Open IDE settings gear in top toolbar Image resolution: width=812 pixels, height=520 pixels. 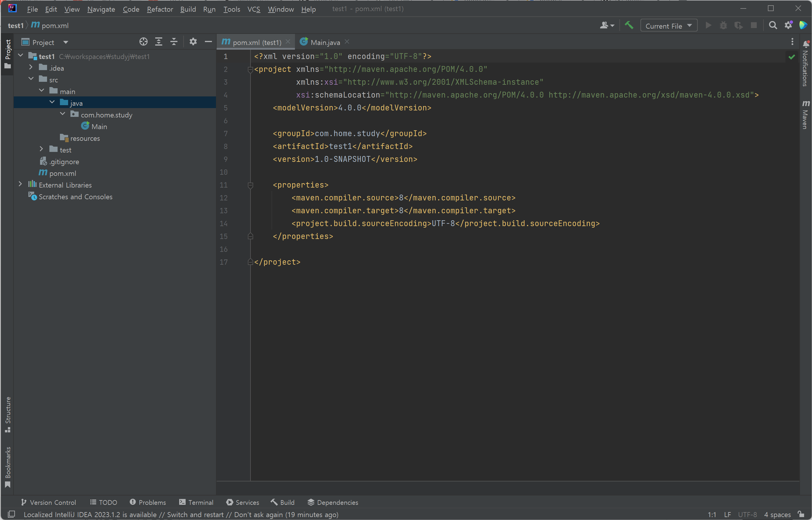coord(788,25)
